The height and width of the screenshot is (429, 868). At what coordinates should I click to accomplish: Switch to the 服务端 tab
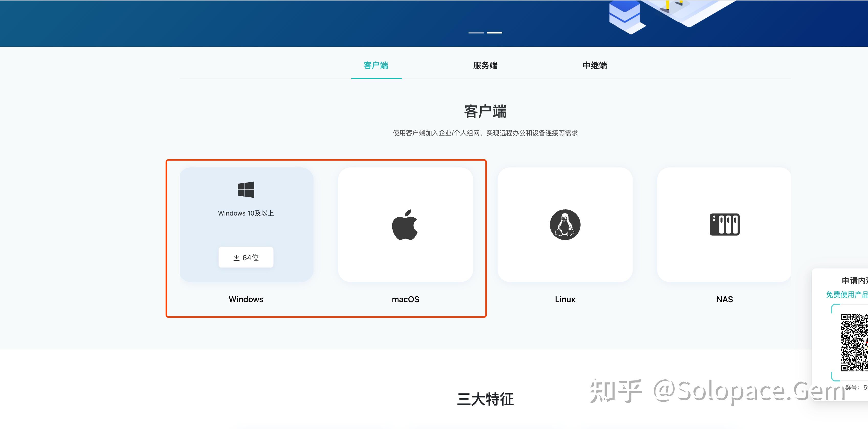tap(485, 66)
